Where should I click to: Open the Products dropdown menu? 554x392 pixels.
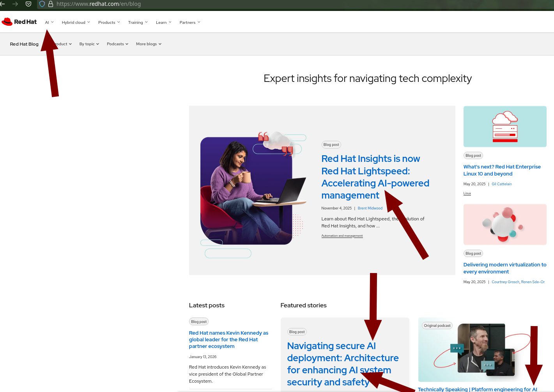(x=109, y=22)
